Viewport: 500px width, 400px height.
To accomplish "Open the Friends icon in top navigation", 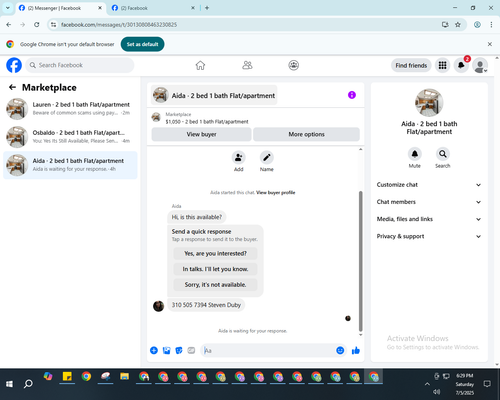I will [x=247, y=65].
